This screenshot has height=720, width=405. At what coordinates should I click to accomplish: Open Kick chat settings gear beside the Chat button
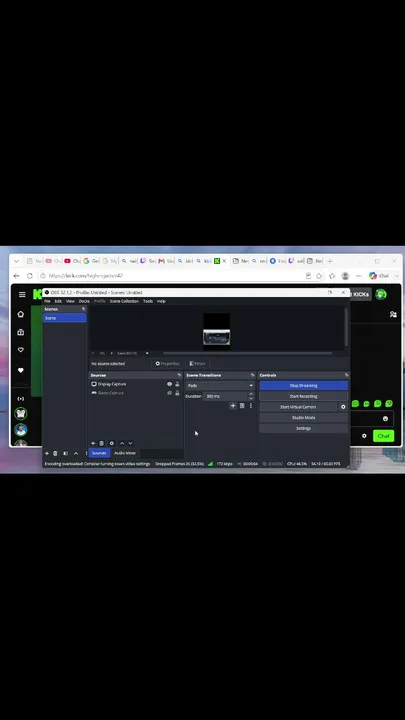point(364,436)
